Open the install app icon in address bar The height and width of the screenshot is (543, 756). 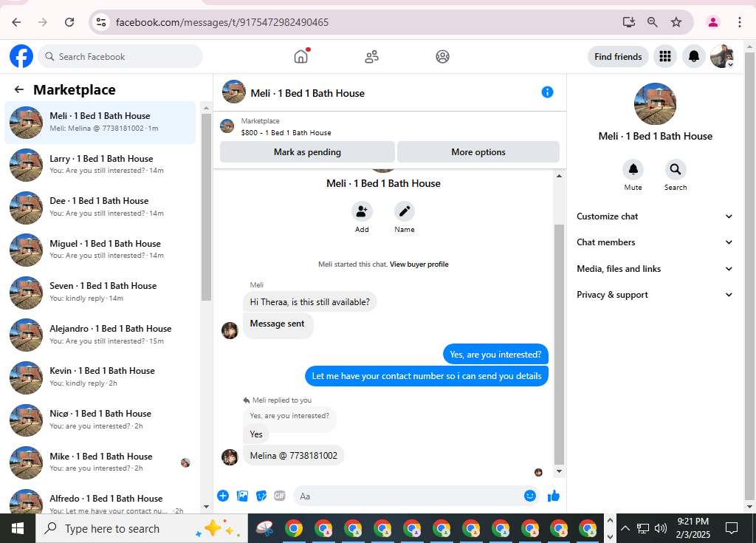pyautogui.click(x=629, y=22)
